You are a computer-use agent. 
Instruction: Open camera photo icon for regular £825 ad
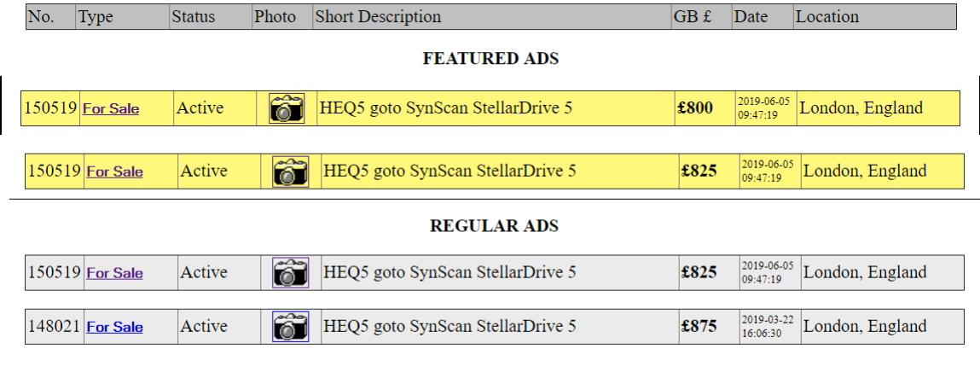291,272
